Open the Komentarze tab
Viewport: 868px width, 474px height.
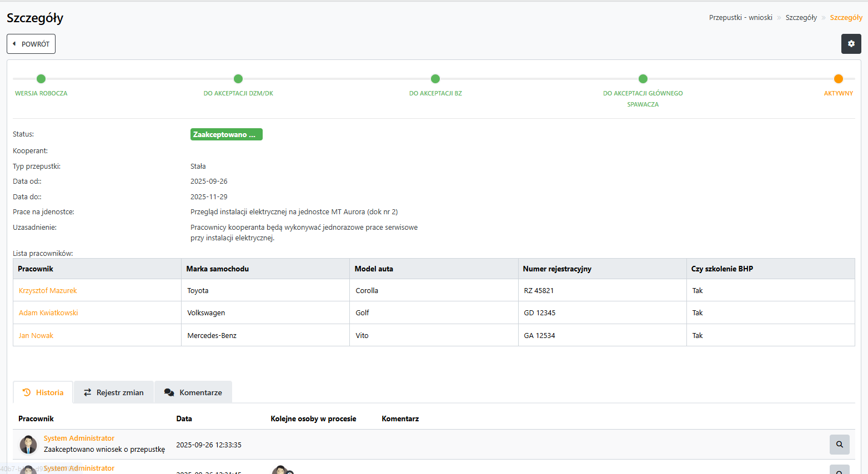point(193,392)
